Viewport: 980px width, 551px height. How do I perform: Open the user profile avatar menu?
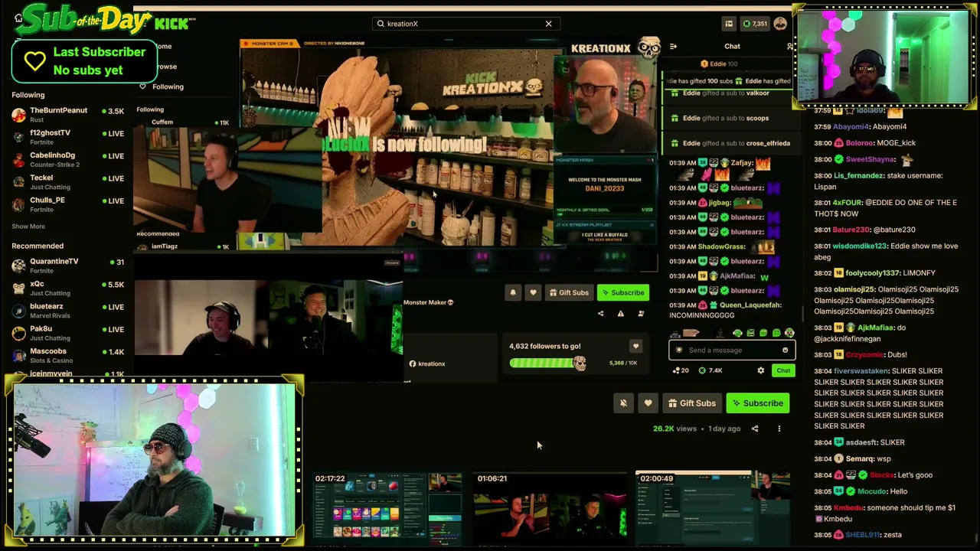(x=780, y=24)
